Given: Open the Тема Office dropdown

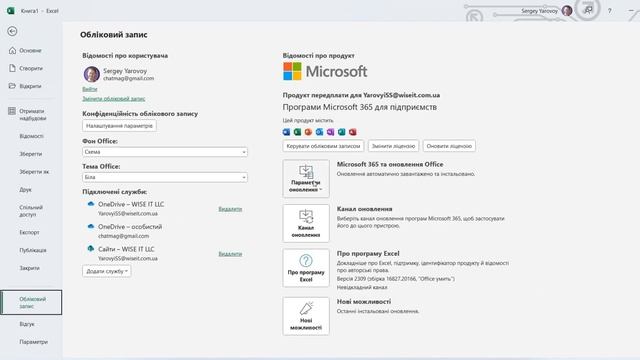Looking at the screenshot, I should [165, 177].
